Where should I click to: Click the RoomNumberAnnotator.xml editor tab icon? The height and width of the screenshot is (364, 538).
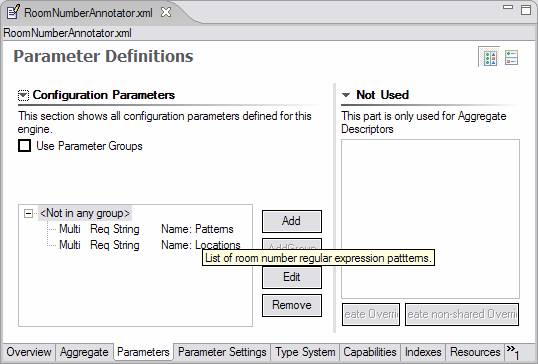pos(13,12)
